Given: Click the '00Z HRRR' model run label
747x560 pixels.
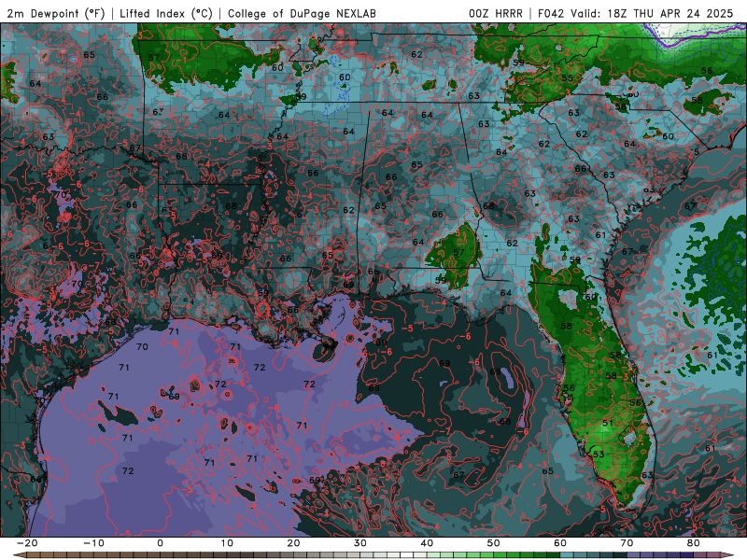Looking at the screenshot, I should click(x=496, y=14).
